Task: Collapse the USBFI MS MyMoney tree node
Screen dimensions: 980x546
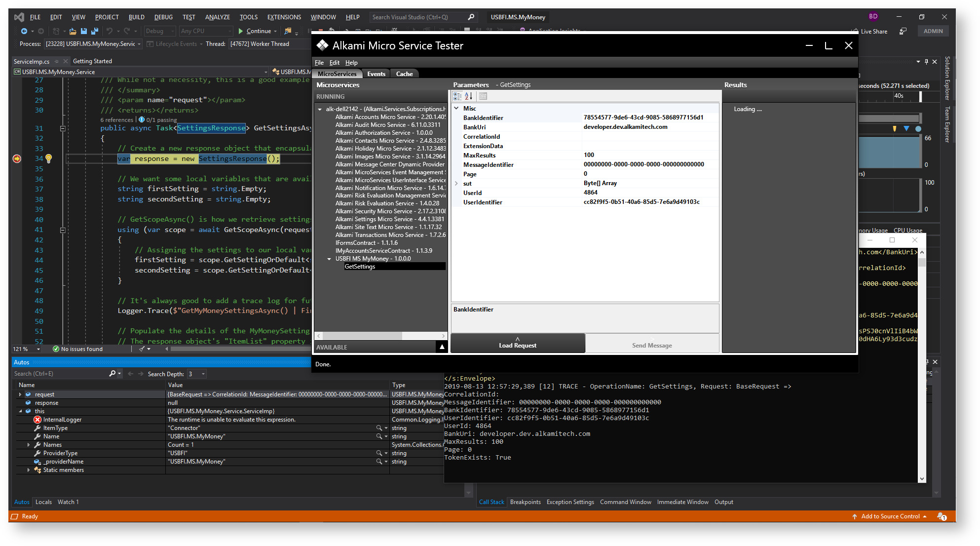Action: click(329, 259)
